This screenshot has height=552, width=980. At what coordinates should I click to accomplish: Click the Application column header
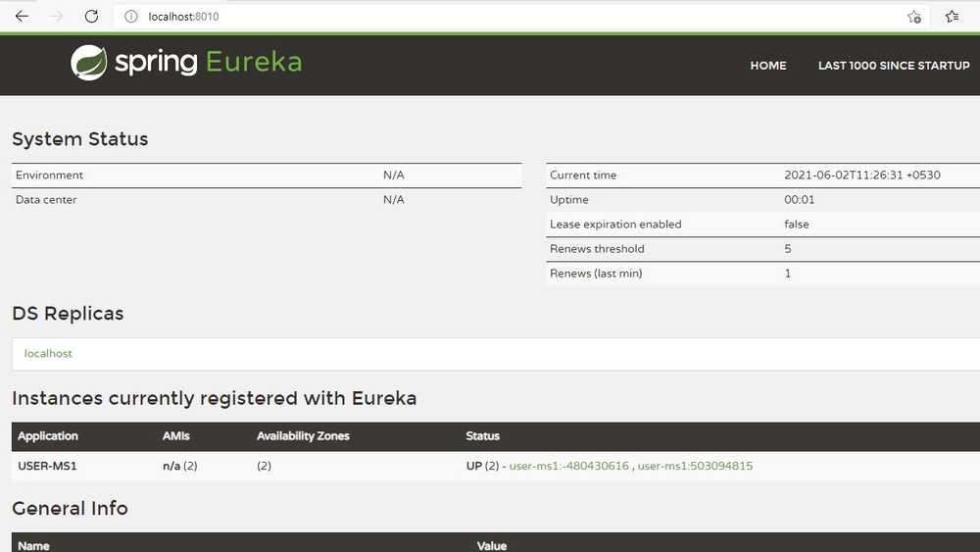pos(47,435)
